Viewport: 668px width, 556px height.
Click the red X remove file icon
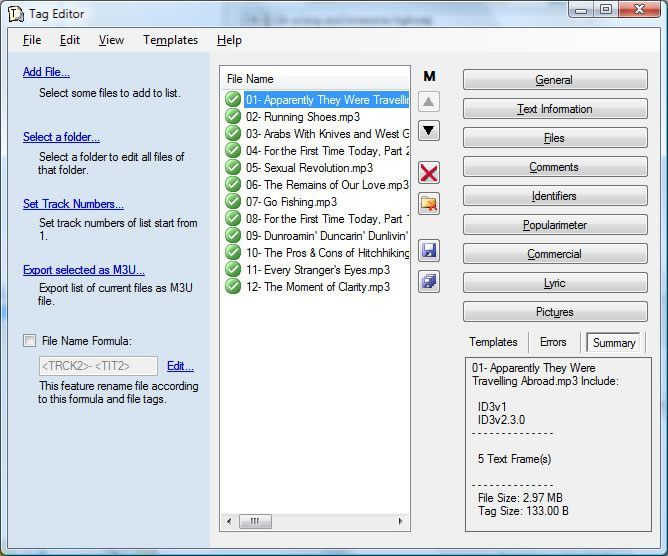click(x=429, y=173)
